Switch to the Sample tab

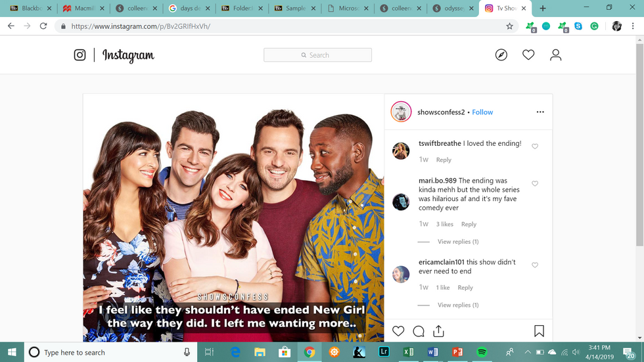(295, 8)
